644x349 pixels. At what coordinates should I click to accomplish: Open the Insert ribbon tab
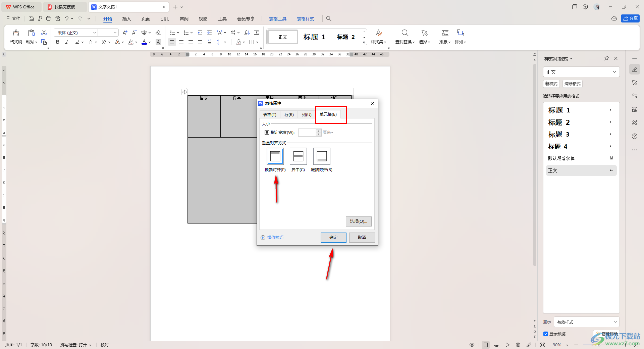126,19
